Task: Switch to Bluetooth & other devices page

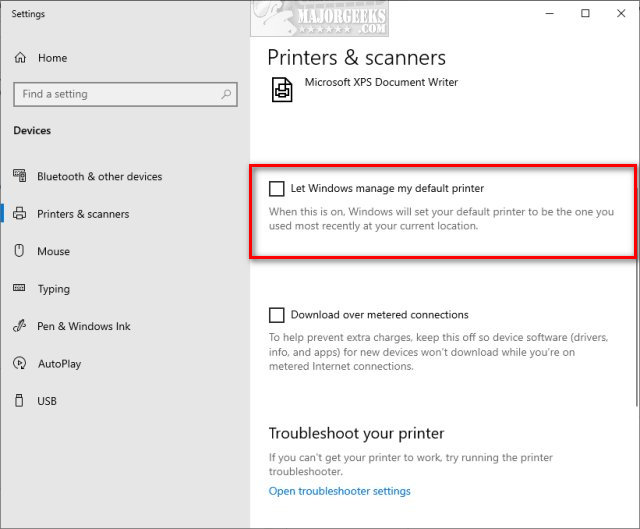Action: 99,176
